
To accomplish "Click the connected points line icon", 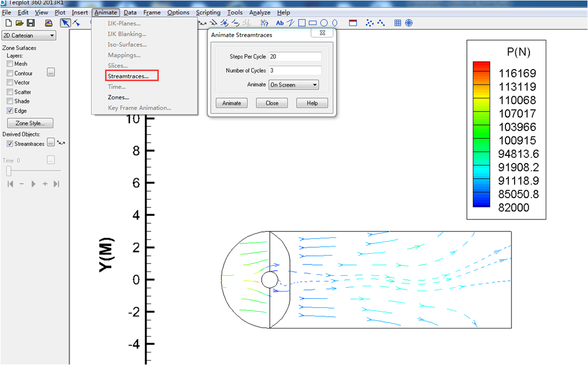I will pyautogui.click(x=381, y=23).
